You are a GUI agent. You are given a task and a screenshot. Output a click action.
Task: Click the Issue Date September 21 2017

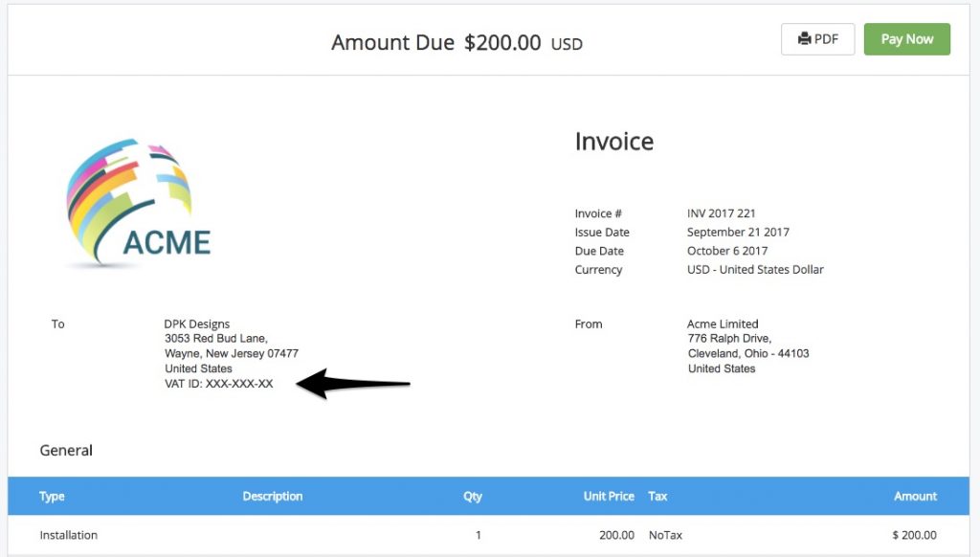pyautogui.click(x=738, y=232)
